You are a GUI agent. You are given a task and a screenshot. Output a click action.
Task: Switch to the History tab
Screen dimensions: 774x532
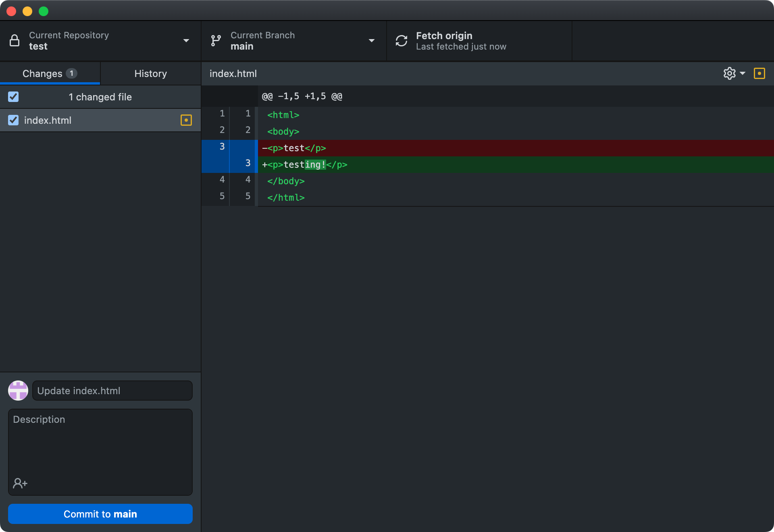click(x=150, y=73)
